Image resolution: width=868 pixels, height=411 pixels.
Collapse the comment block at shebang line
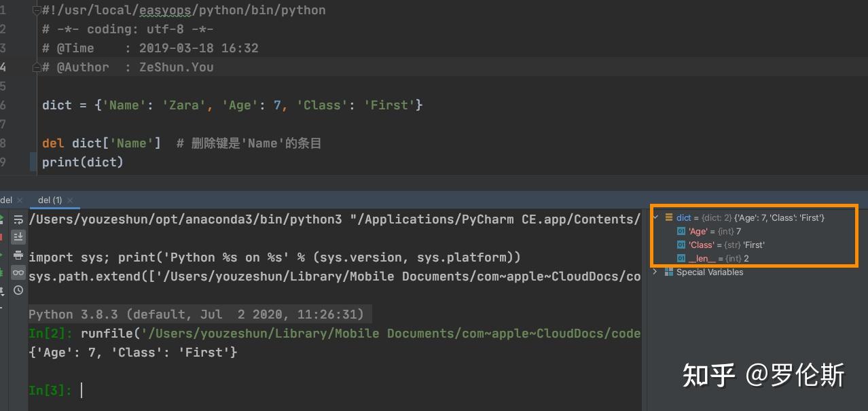point(36,10)
